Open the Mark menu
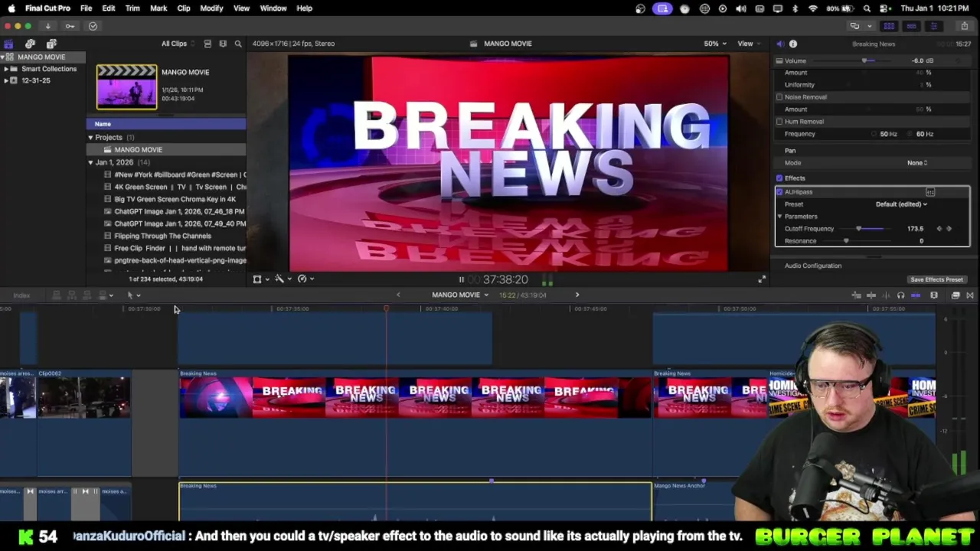The height and width of the screenshot is (551, 980). click(x=158, y=8)
